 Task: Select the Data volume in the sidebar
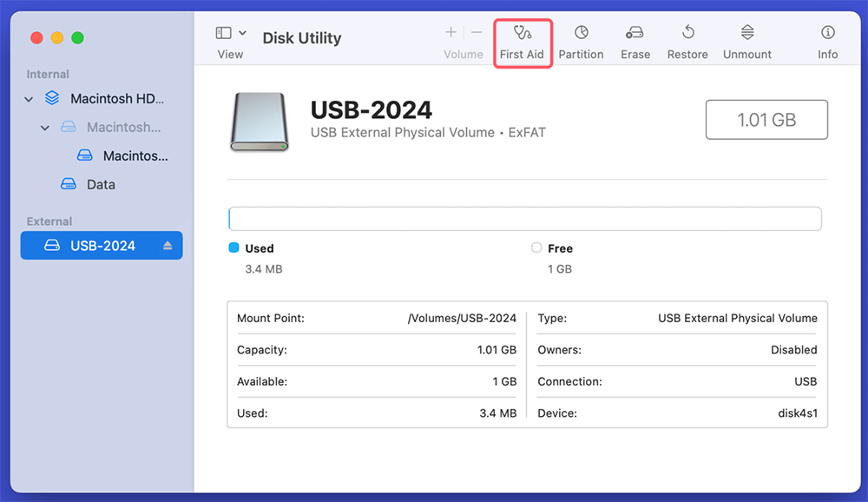pos(102,184)
